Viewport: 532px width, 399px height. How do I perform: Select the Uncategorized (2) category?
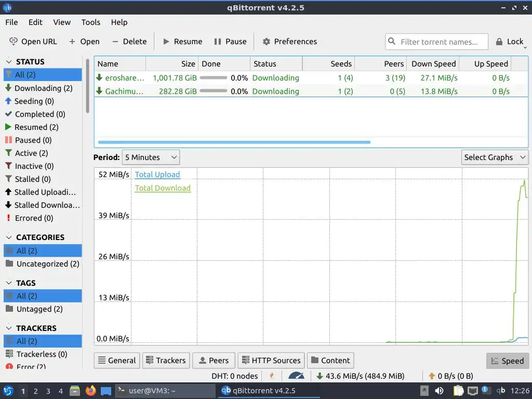click(x=43, y=263)
